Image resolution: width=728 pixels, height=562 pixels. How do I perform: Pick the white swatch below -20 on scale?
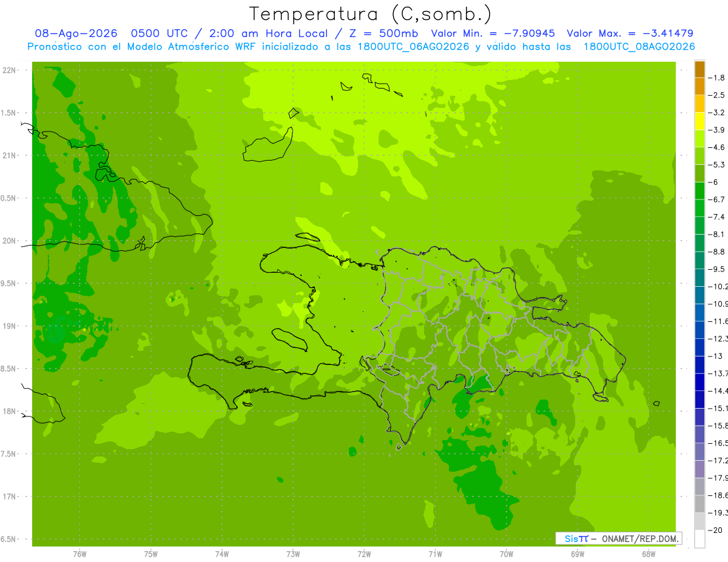tap(699, 539)
